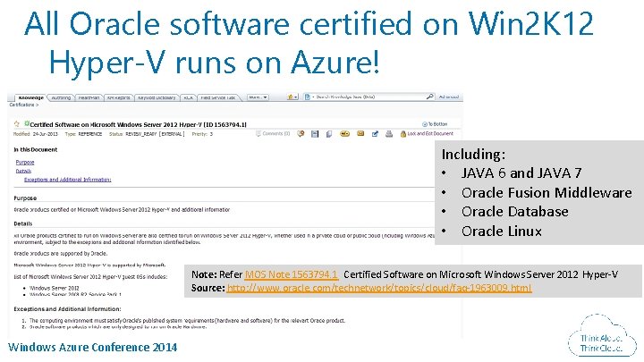Viewport: 644px width, 362px height.
Task: Select the Keyword Dictionary tab
Action: 157,97
